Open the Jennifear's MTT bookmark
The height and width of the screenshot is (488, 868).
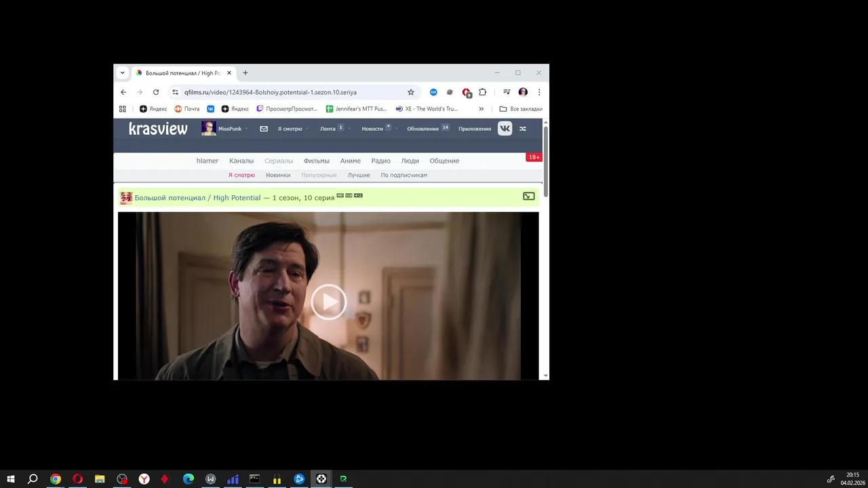point(356,108)
